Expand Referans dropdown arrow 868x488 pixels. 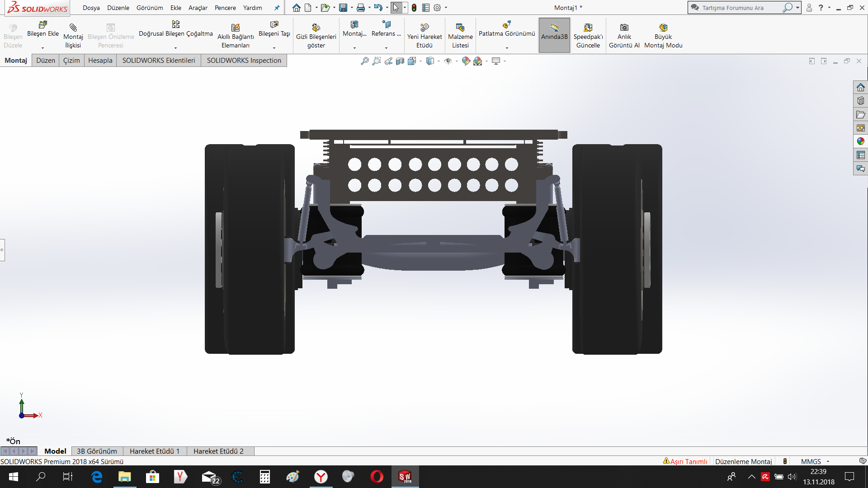[386, 48]
